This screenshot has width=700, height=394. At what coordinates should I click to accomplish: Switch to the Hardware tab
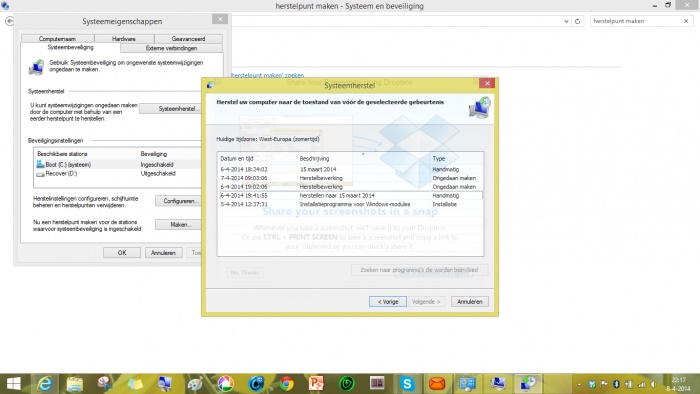pyautogui.click(x=124, y=39)
